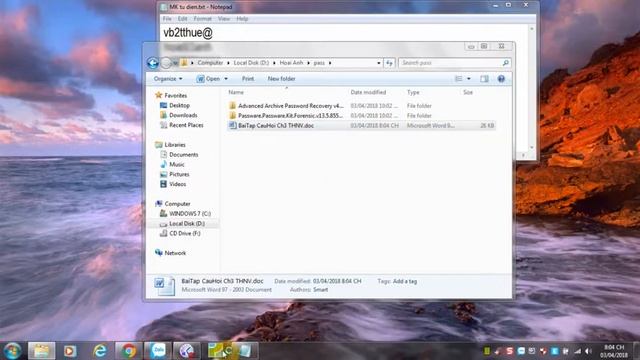Click the vb2tthue@ text in Notepad
This screenshot has width=640, height=360.
(x=188, y=33)
